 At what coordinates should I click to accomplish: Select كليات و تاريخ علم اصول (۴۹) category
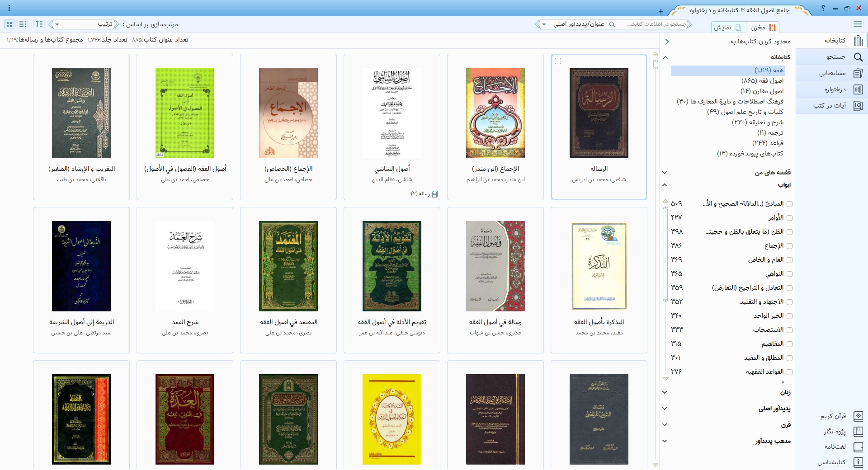coord(745,112)
